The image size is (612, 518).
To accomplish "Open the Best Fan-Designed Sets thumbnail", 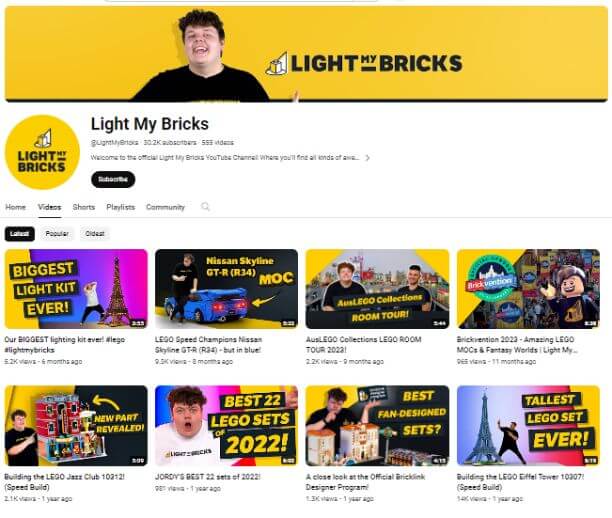I will [377, 425].
